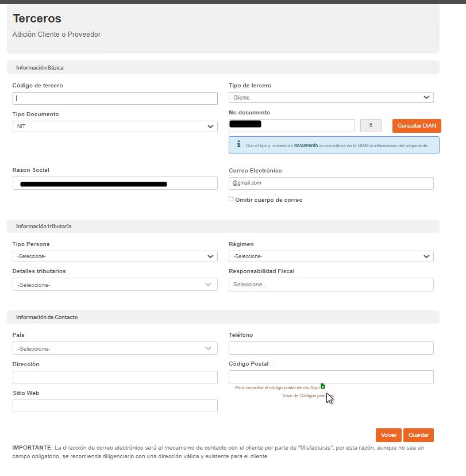466x476 pixels.
Task: Select a country in the País dropdown
Action: 115,348
